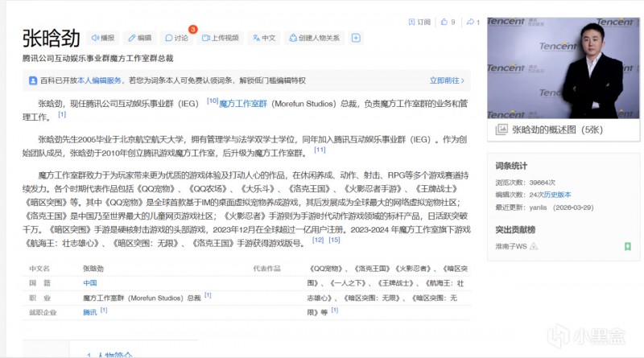Click the 最近更新 yanlis line
The image size is (644, 358).
coord(544,208)
